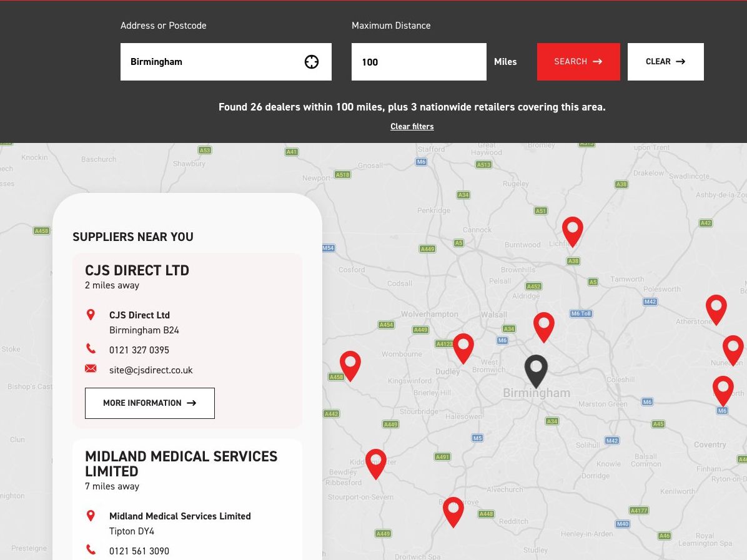Select the red map pin near Bromsgrove

click(453, 512)
